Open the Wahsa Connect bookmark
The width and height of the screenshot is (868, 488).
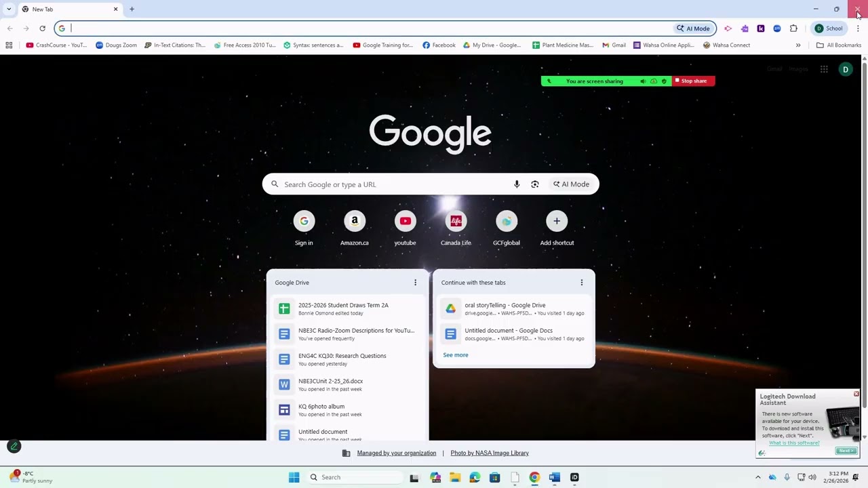[726, 45]
